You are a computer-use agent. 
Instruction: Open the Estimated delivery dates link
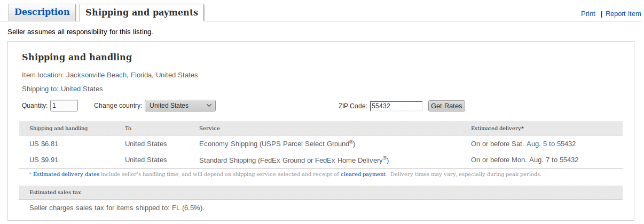coord(66,174)
